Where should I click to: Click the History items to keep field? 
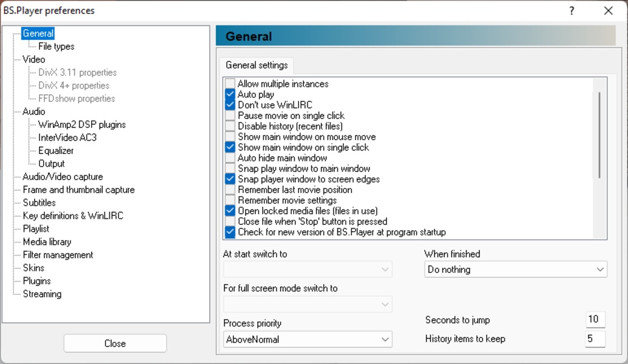pyautogui.click(x=595, y=339)
